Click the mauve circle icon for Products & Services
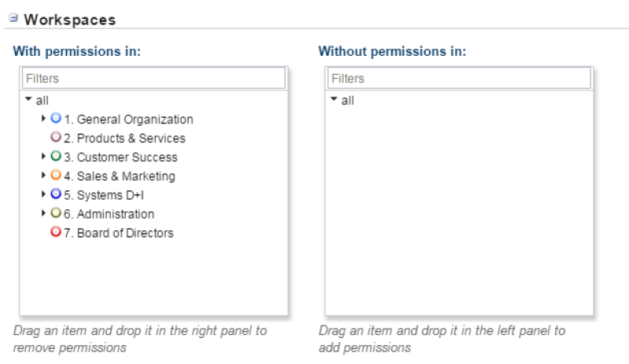 point(56,138)
